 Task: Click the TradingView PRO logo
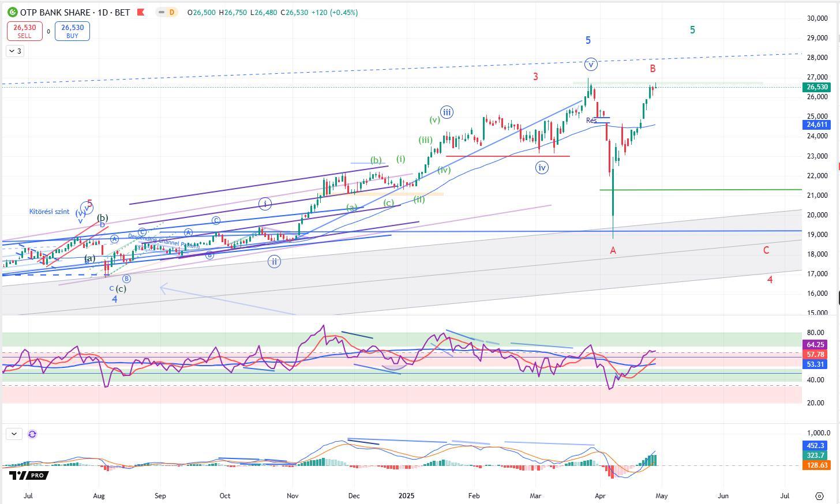point(28,475)
